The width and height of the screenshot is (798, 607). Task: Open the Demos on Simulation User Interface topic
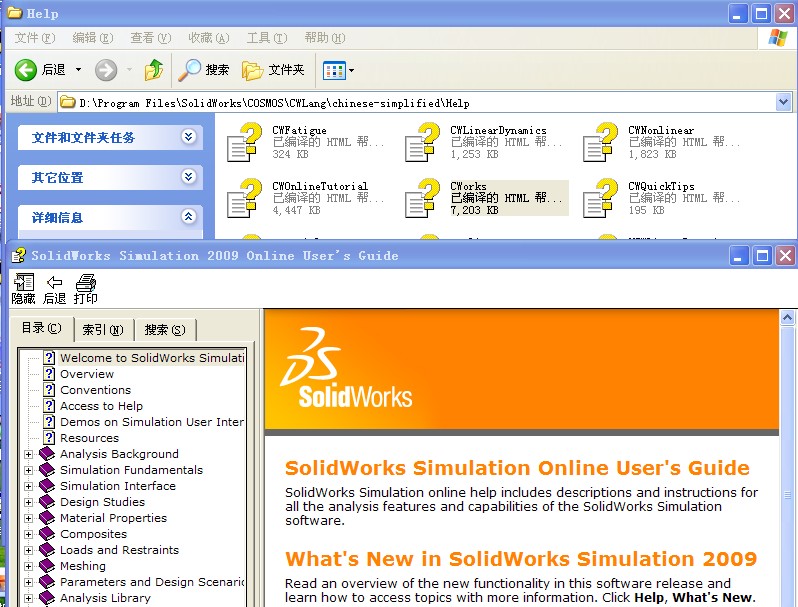152,422
